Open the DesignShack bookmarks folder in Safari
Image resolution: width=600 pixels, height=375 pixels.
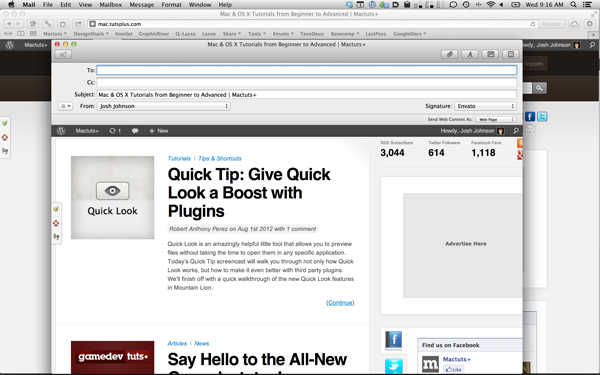pyautogui.click(x=91, y=34)
